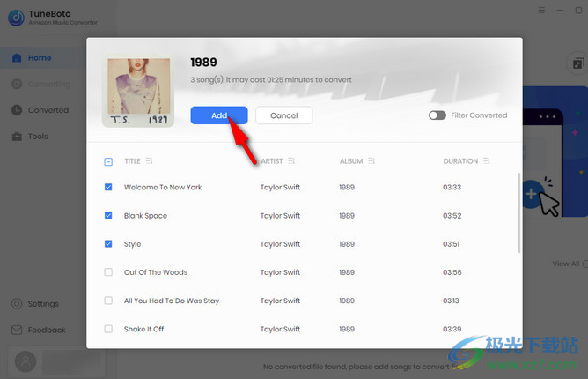Click Taylor Swift in Style row

pos(280,244)
